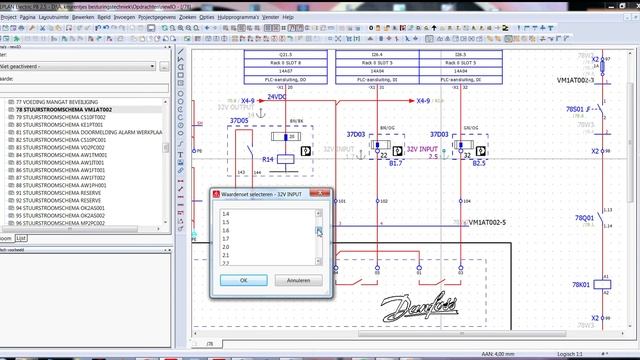Switch to the Lijst tab in page navigator
The height and width of the screenshot is (360, 640).
coord(21,238)
